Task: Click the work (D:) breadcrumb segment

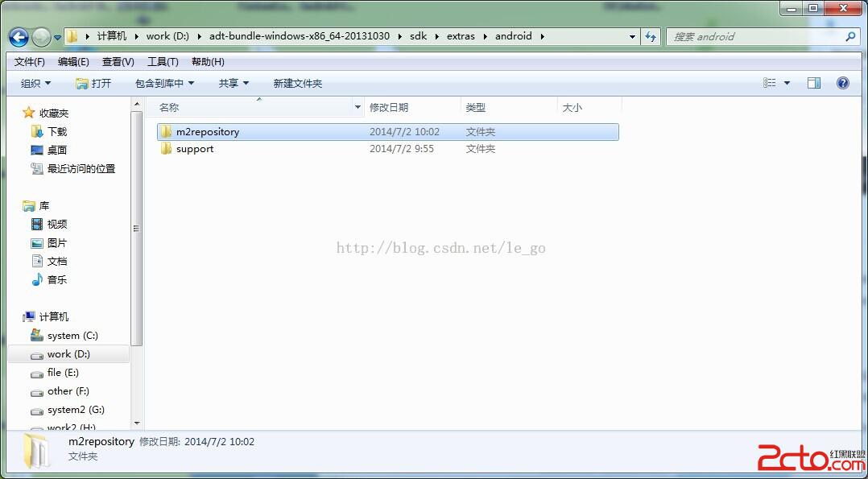Action: 167,36
